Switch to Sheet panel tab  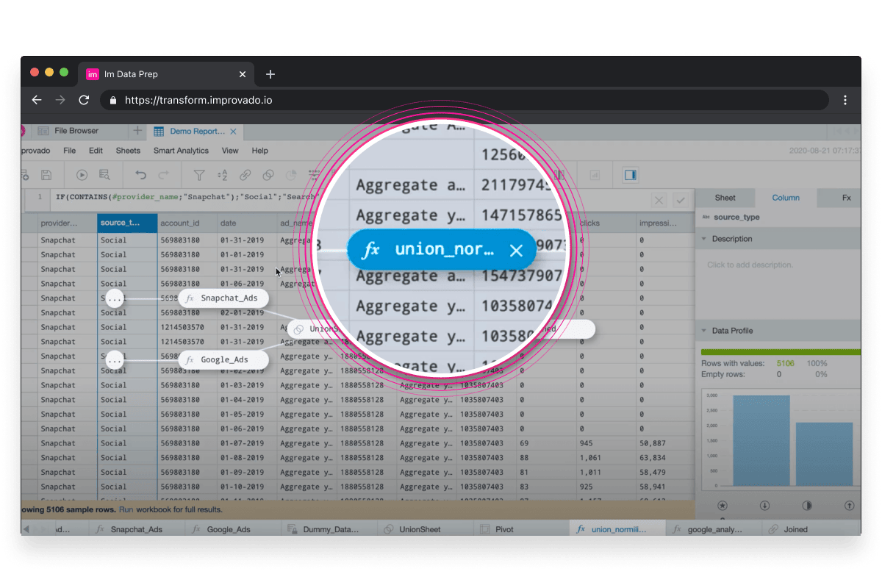[725, 198]
